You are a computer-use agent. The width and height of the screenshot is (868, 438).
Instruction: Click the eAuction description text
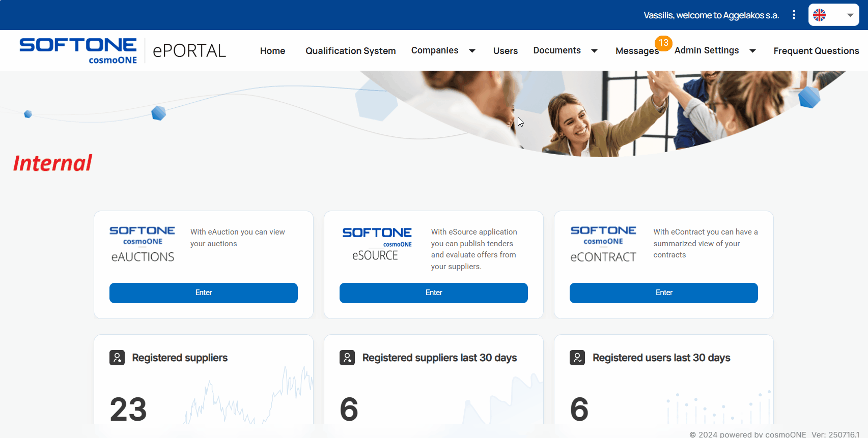(238, 238)
